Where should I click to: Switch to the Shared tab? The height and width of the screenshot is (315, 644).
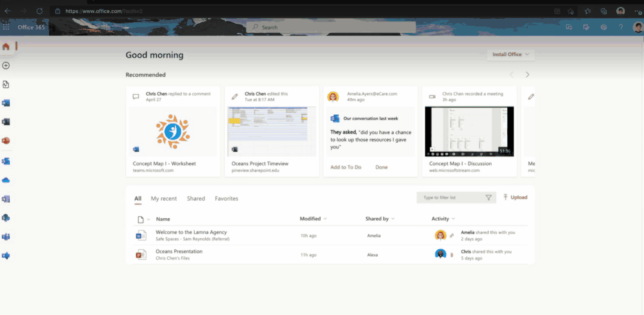click(196, 199)
